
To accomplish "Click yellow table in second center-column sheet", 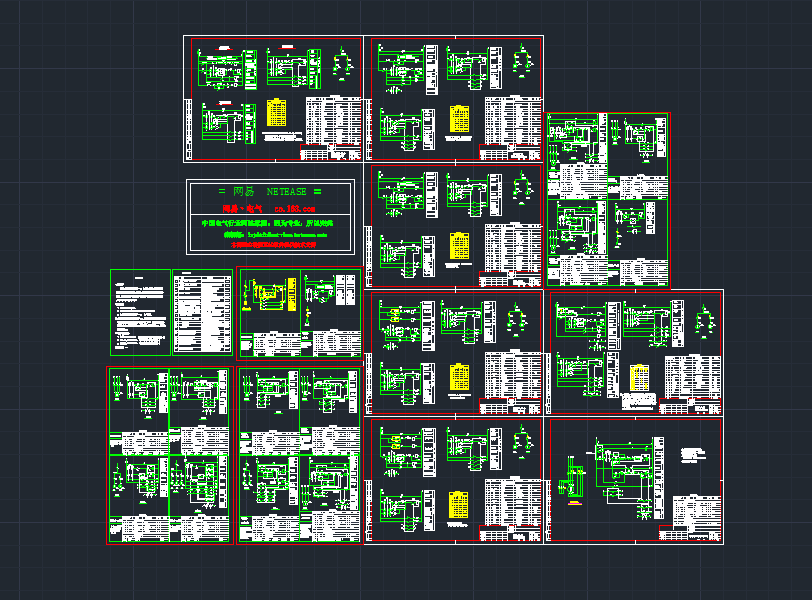I will (x=459, y=246).
